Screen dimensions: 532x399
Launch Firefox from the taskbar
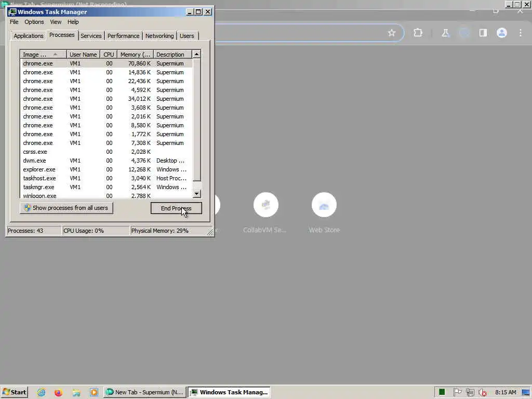tap(58, 392)
